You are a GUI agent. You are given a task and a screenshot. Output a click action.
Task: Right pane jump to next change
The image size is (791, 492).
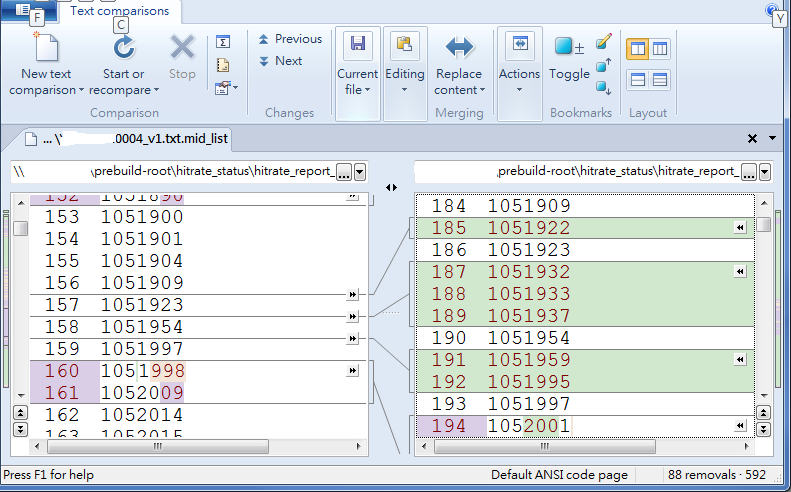click(x=763, y=429)
